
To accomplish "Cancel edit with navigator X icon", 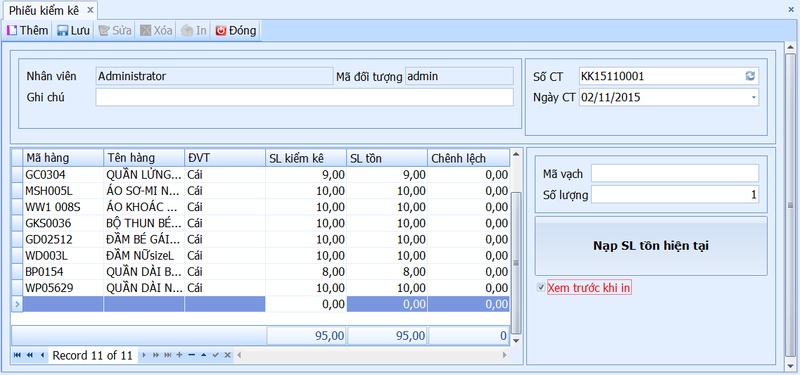I will (x=228, y=355).
